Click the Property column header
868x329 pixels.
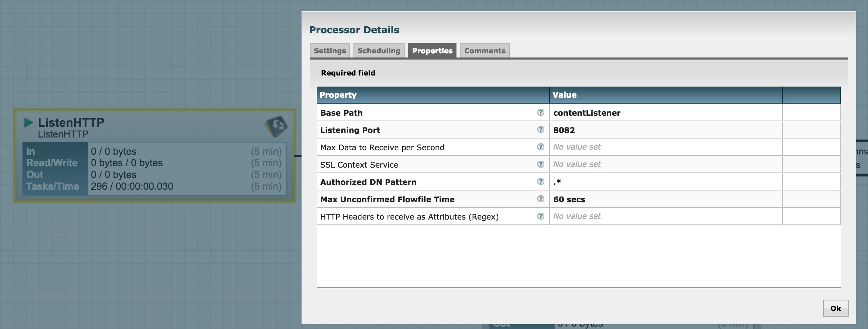coord(433,95)
